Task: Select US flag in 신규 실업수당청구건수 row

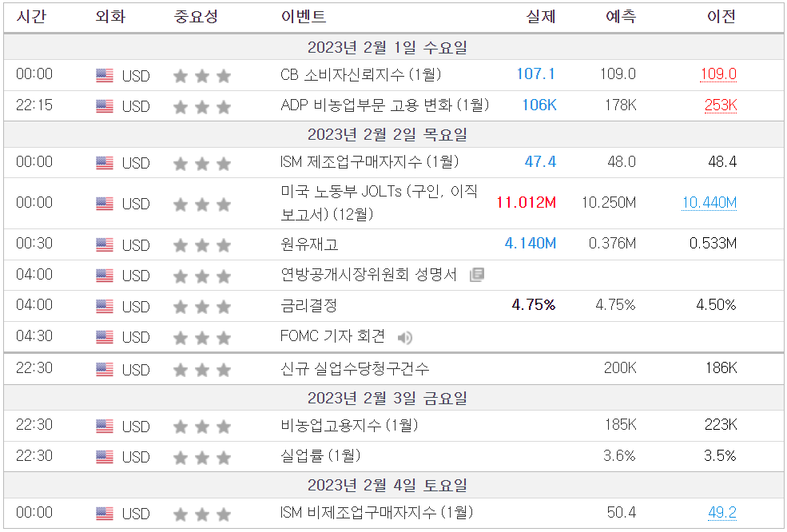Action: [105, 369]
